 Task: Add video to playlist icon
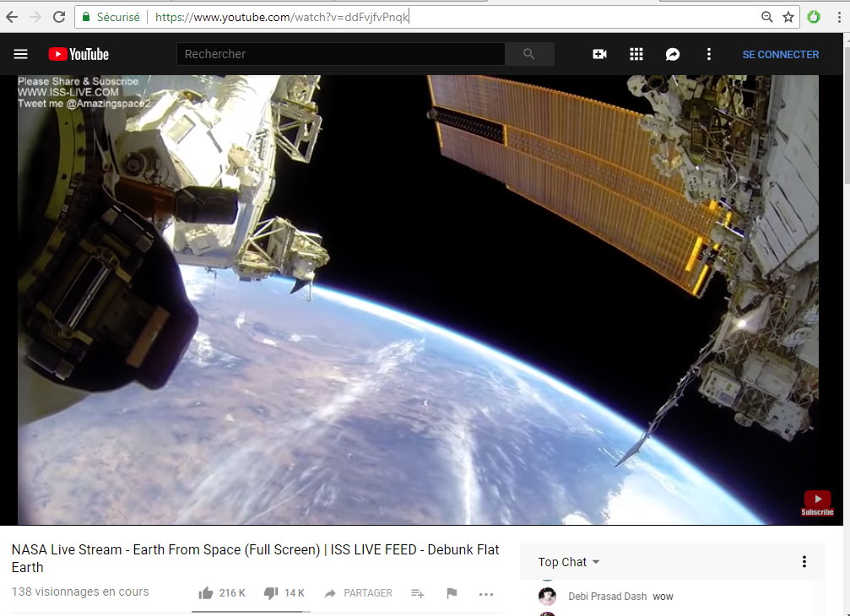click(418, 594)
